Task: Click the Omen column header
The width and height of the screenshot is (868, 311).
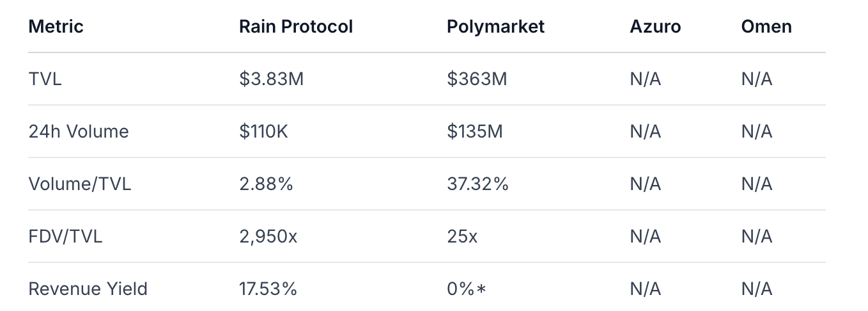Action: 766,27
